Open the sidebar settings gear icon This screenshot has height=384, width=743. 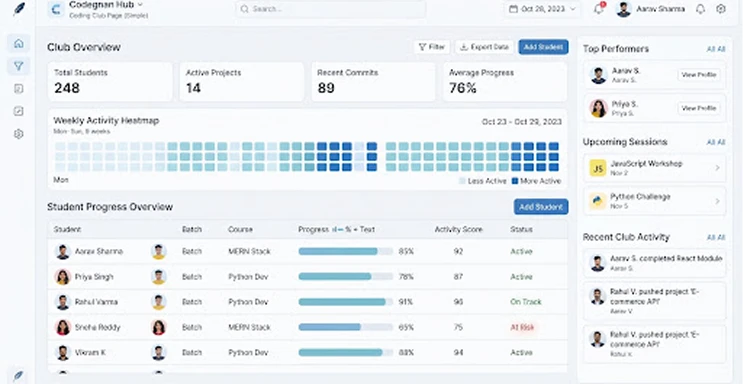[x=18, y=134]
